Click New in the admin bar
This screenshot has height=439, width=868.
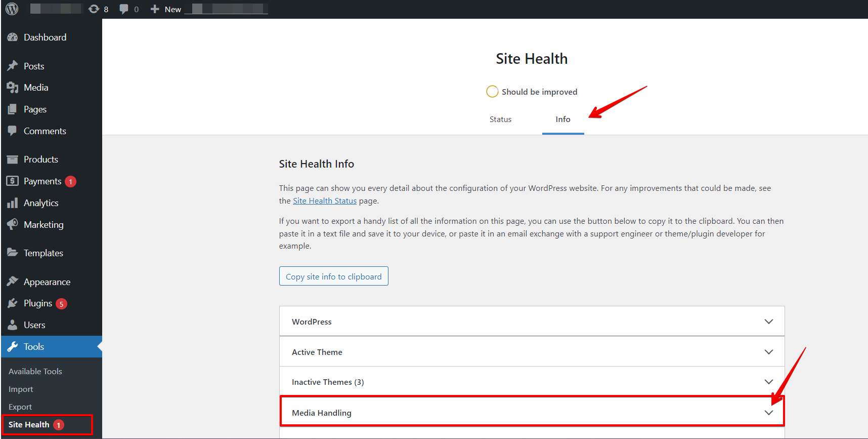coord(166,9)
